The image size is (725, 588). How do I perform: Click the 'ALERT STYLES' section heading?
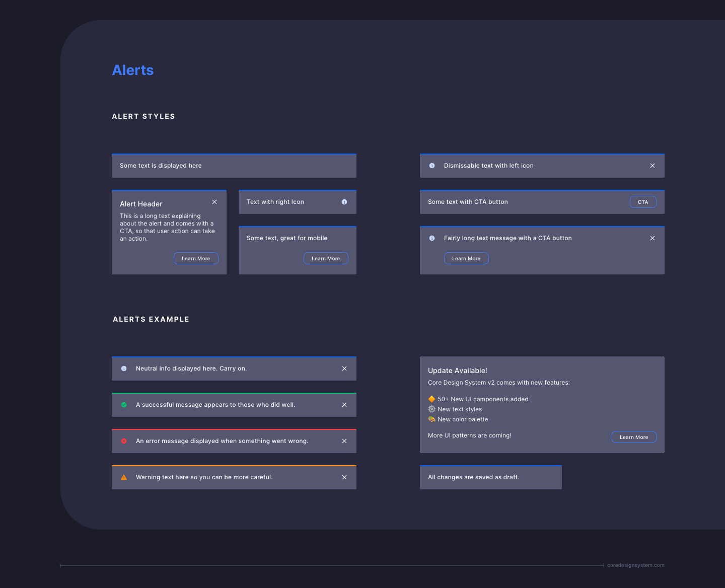[143, 116]
